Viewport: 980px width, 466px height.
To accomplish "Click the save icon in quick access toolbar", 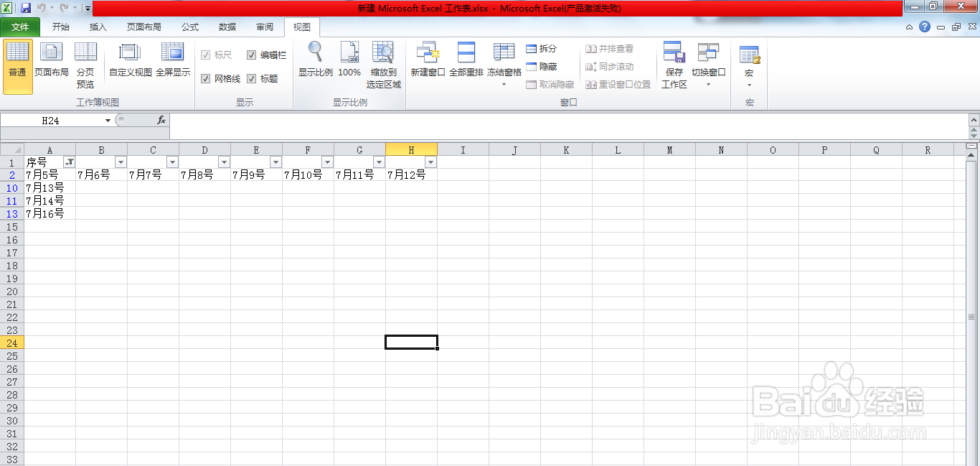I will tap(26, 8).
